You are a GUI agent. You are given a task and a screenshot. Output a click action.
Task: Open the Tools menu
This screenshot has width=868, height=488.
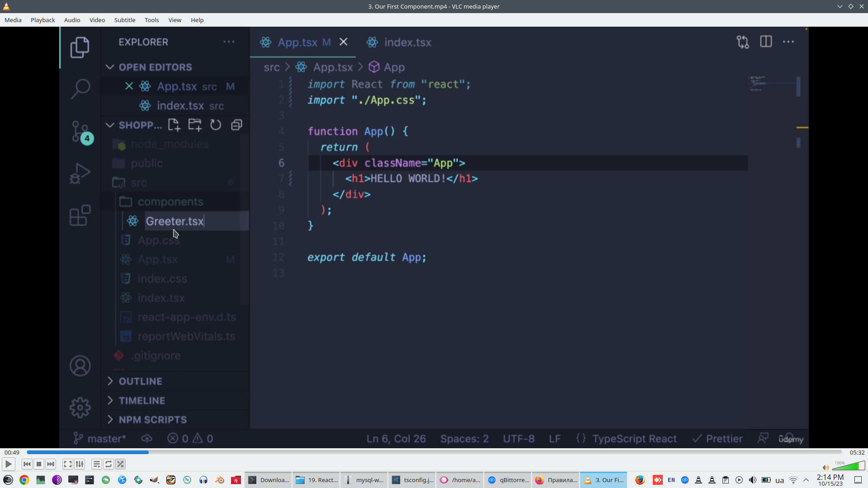(151, 20)
